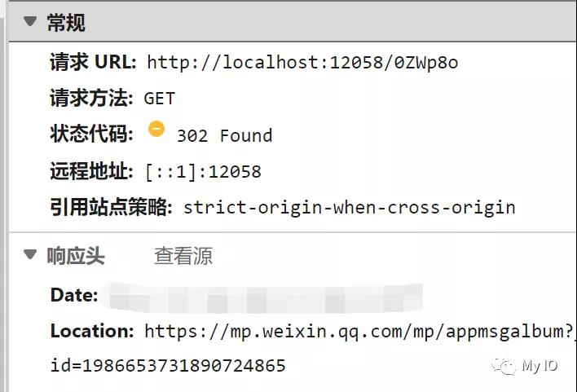577x392 pixels.
Task: Click the id=1986653731890724865 parameter text
Action: [x=168, y=365]
